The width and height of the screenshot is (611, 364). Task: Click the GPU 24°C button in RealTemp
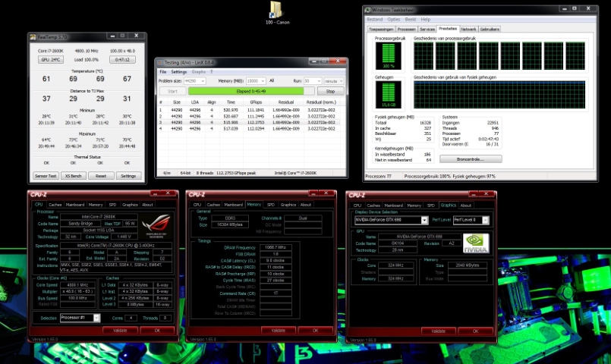point(51,60)
